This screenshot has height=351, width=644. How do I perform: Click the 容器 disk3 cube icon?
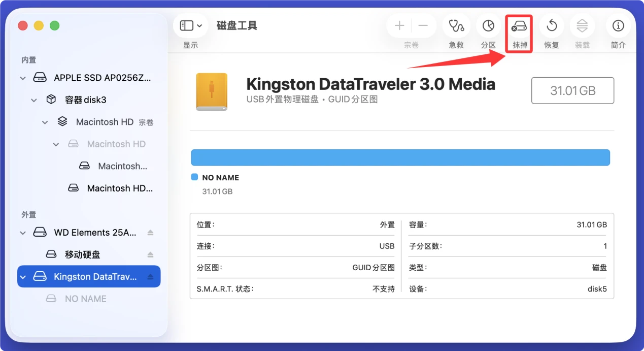(51, 100)
